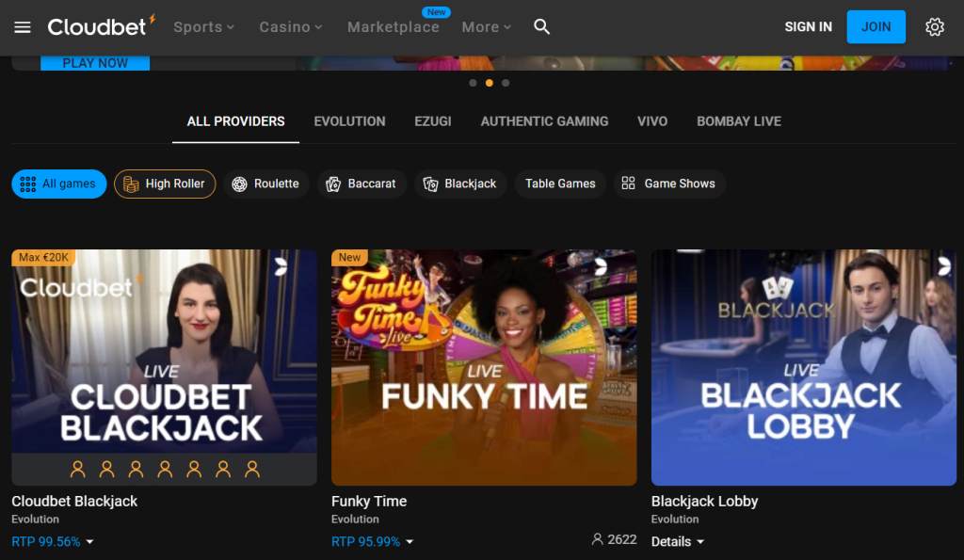Image resolution: width=964 pixels, height=560 pixels.
Task: Filter by Game Shows
Action: click(669, 184)
